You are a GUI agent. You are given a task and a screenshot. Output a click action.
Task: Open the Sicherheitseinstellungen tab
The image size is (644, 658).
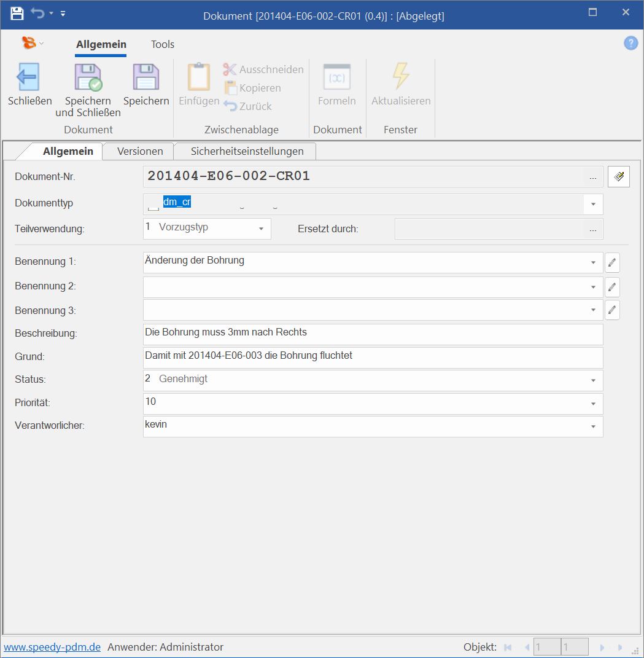247,151
